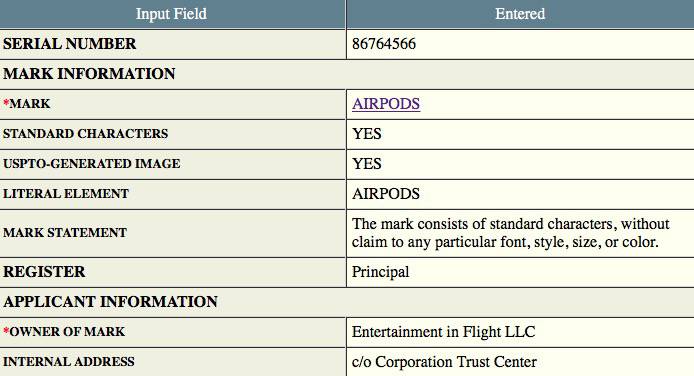The image size is (694, 376).
Task: Select the Entered column header
Action: pos(520,14)
